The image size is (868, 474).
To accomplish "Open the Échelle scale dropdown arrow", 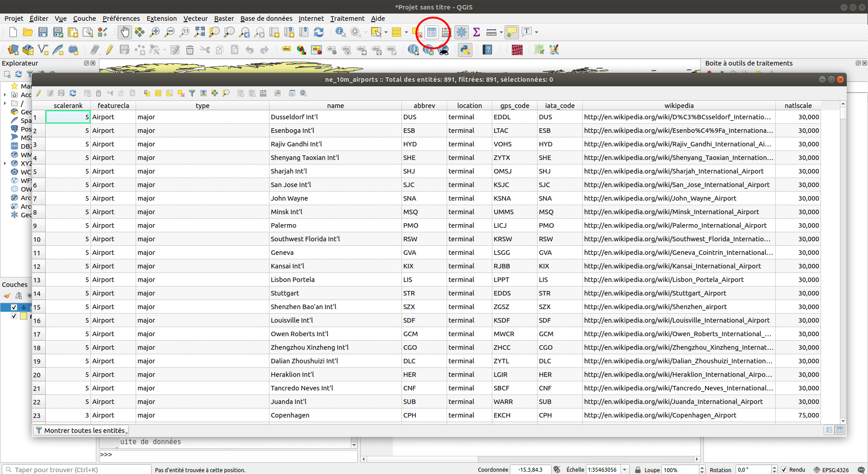I will 625,470.
